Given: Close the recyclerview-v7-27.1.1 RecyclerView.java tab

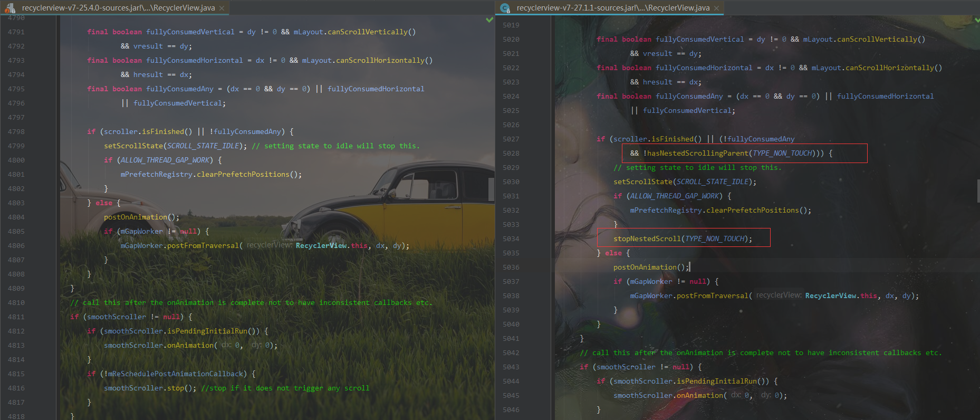Looking at the screenshot, I should (716, 8).
